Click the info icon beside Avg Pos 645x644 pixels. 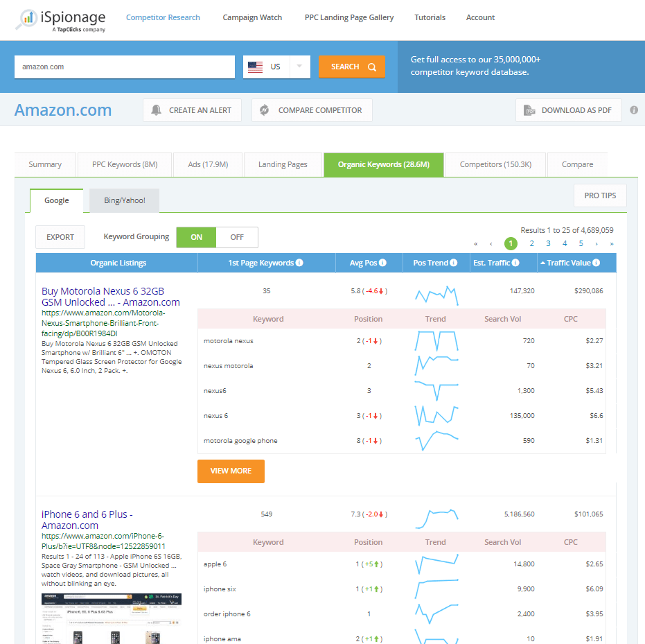pos(382,263)
